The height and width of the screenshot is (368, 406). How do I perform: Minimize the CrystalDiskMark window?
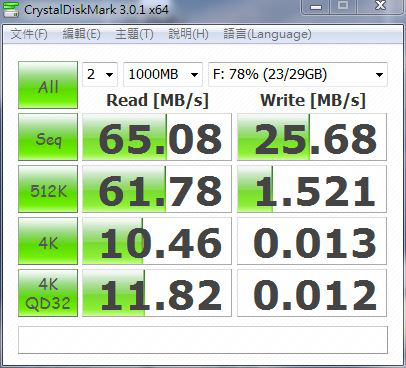[x=316, y=7]
